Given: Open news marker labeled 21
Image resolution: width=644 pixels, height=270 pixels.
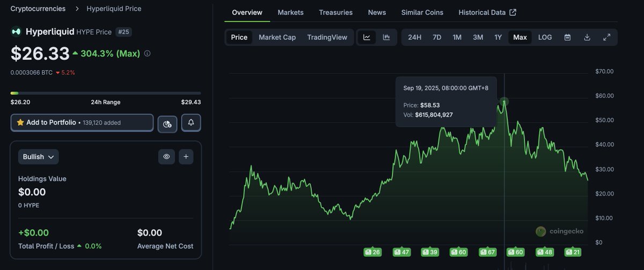Looking at the screenshot, I should [x=573, y=252].
